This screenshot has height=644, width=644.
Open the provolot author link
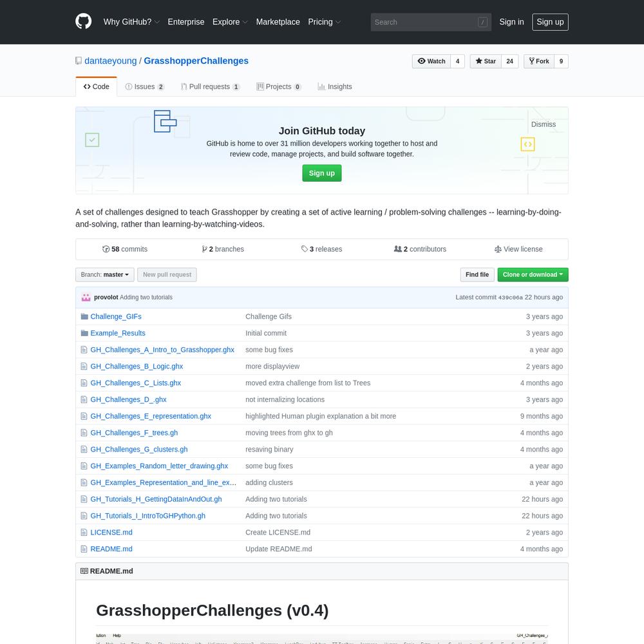(x=106, y=298)
